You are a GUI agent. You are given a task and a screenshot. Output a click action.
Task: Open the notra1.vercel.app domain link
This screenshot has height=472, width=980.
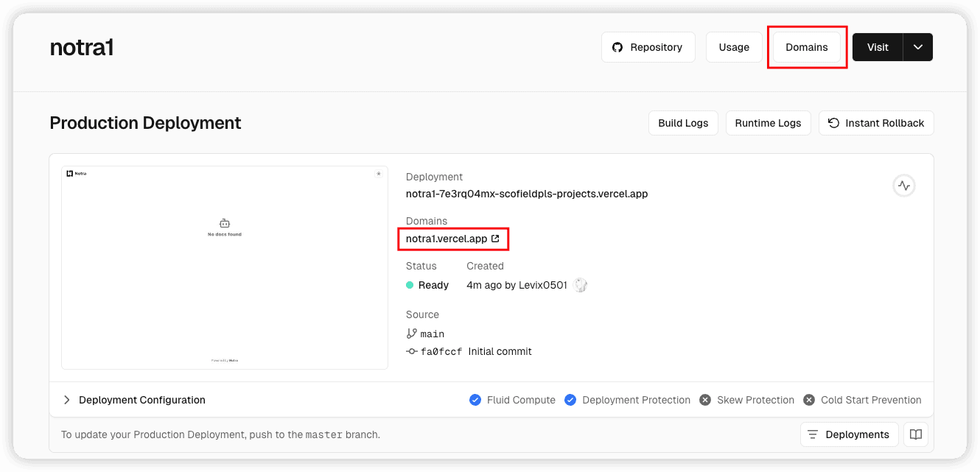click(447, 239)
